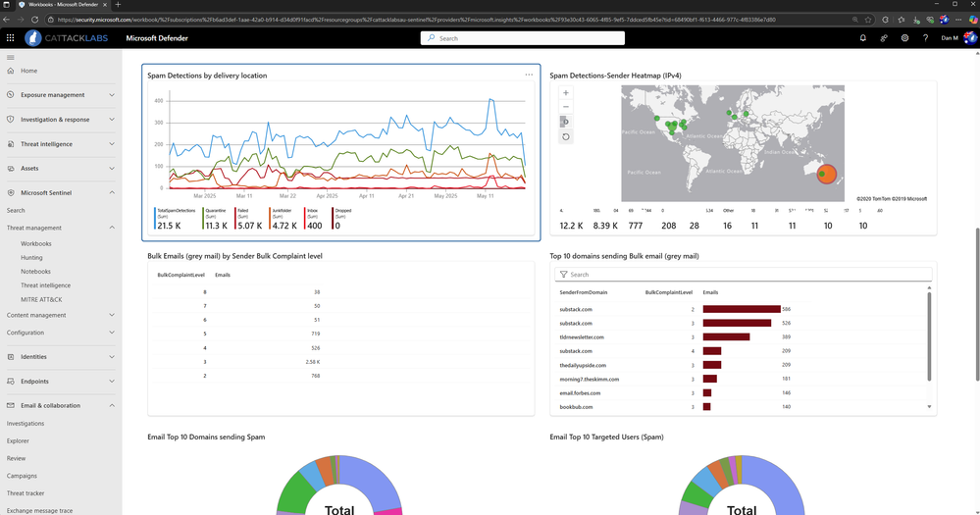Expand the Identities section
Screen dimensions: 980x515
pyautogui.click(x=61, y=357)
